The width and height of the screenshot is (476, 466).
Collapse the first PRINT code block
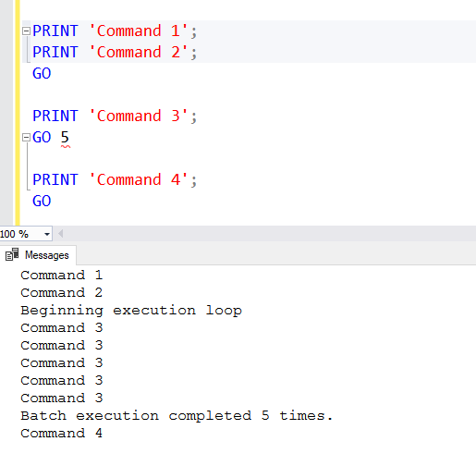coord(26,31)
